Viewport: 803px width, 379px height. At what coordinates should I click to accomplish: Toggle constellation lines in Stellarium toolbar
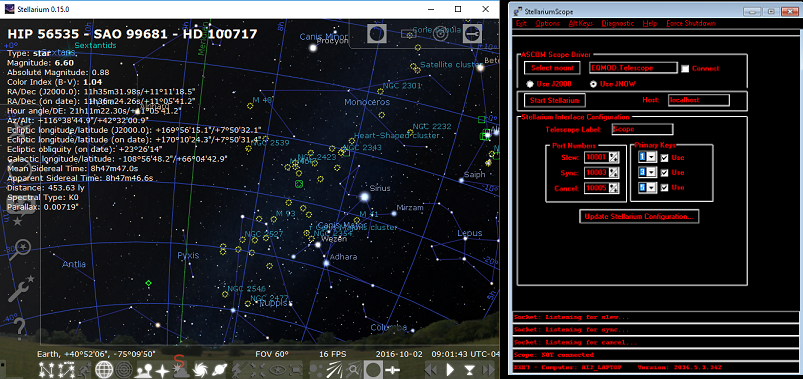47,369
